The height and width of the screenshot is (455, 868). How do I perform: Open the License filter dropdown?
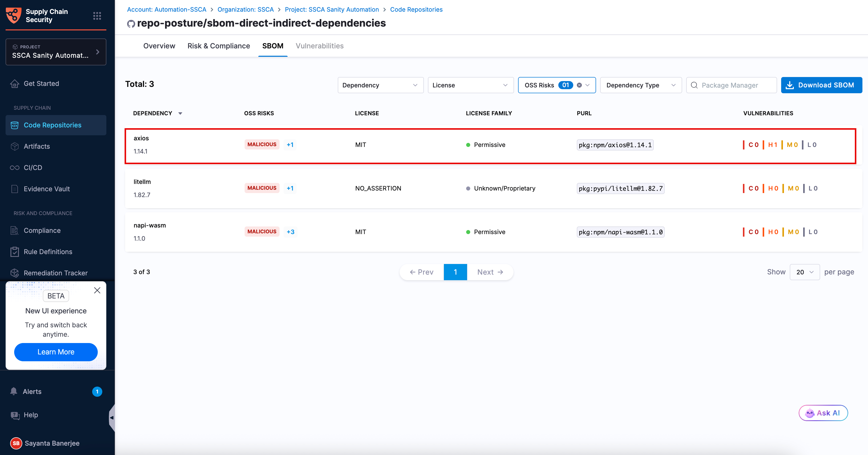coord(470,85)
